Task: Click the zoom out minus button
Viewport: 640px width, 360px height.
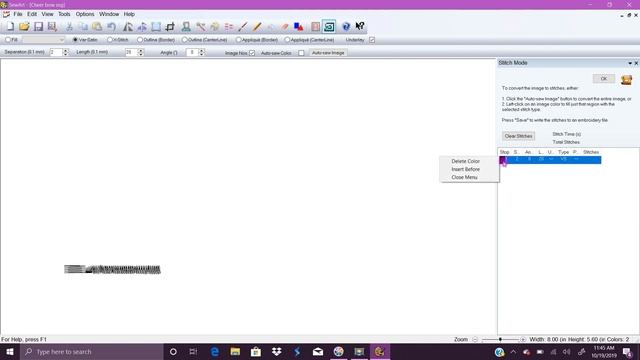Action: pyautogui.click(x=475, y=340)
